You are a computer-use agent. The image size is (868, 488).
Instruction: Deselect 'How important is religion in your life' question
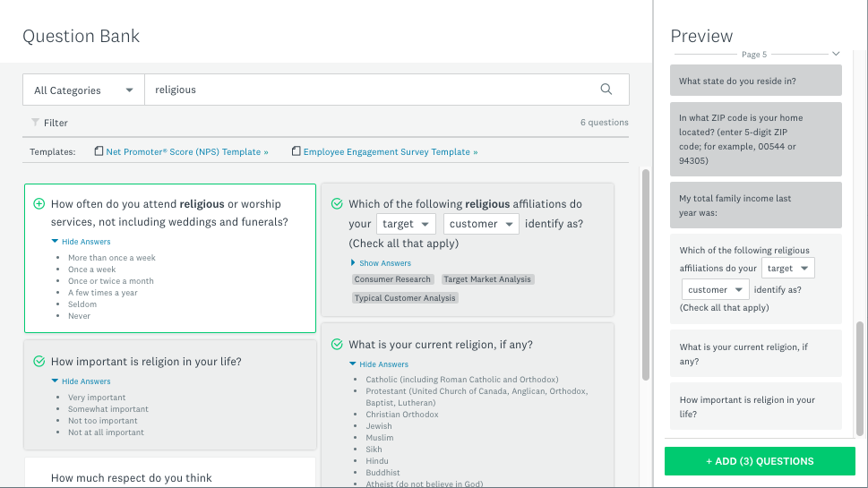[x=39, y=362]
